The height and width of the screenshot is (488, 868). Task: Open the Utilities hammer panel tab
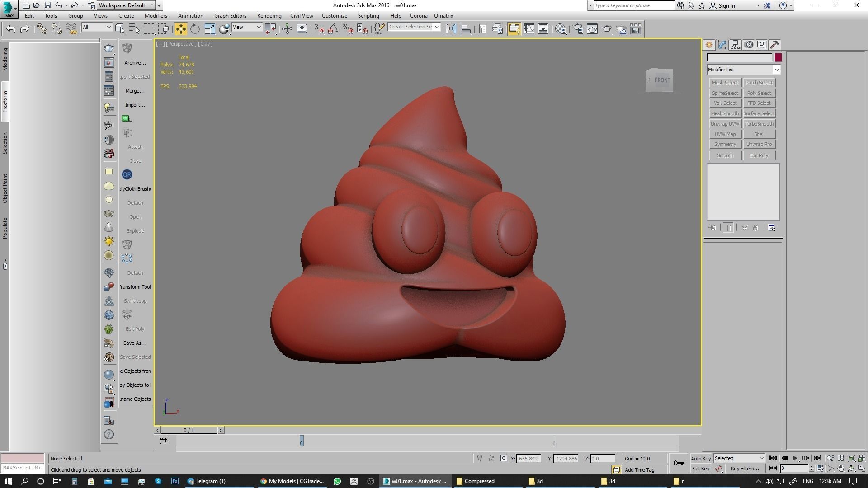coord(775,45)
